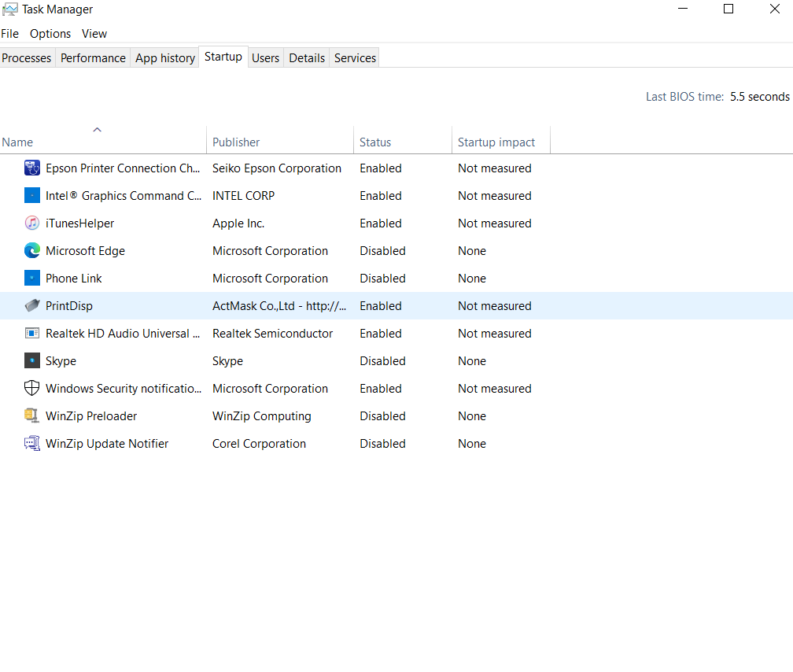Click the PrintDisp printer icon
The height and width of the screenshot is (672, 793).
31,305
